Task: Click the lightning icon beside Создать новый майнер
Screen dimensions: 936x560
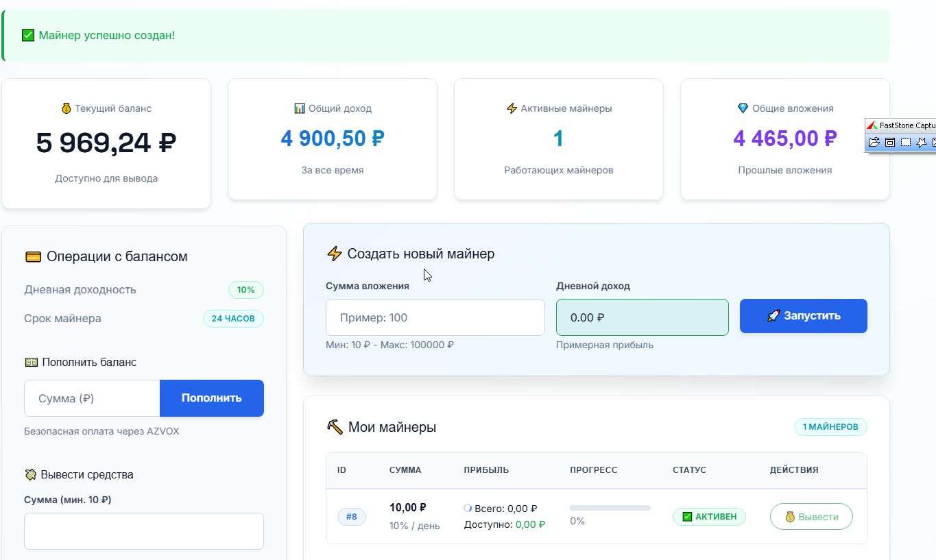Action: 334,254
